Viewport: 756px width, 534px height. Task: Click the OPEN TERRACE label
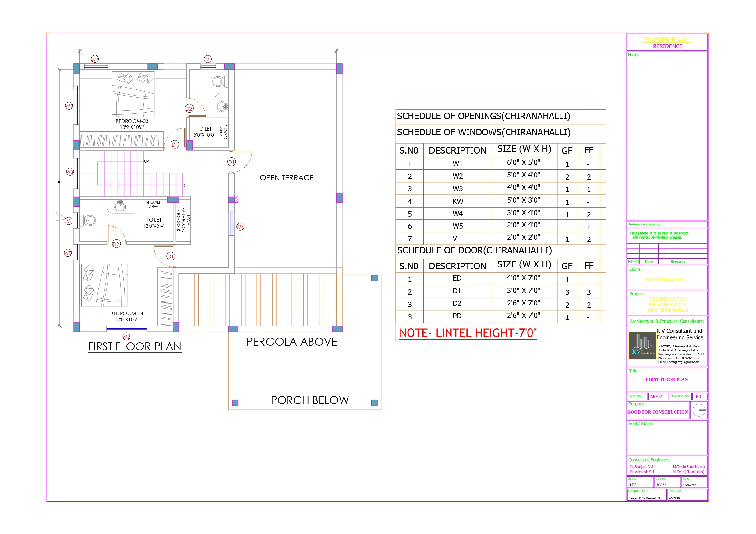coord(286,178)
